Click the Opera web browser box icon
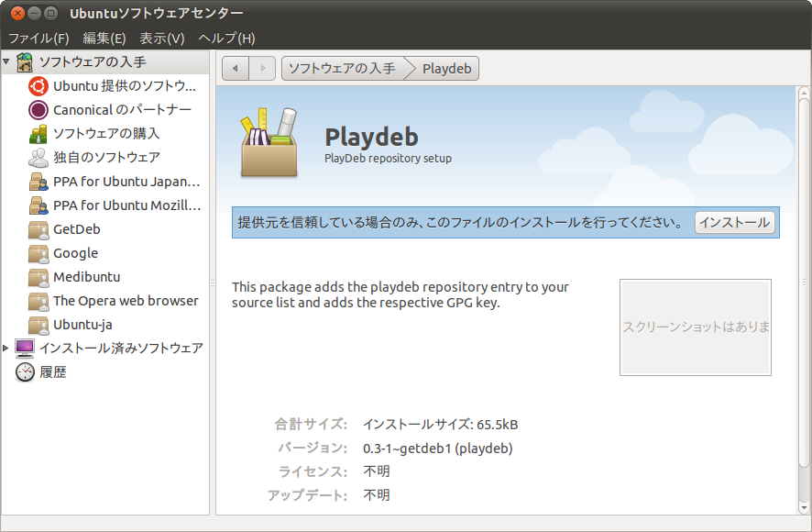This screenshot has width=812, height=532. tap(38, 301)
